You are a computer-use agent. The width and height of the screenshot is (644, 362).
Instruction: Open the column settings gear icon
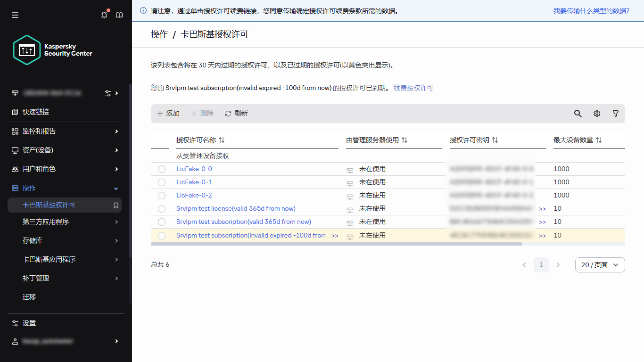tap(596, 114)
